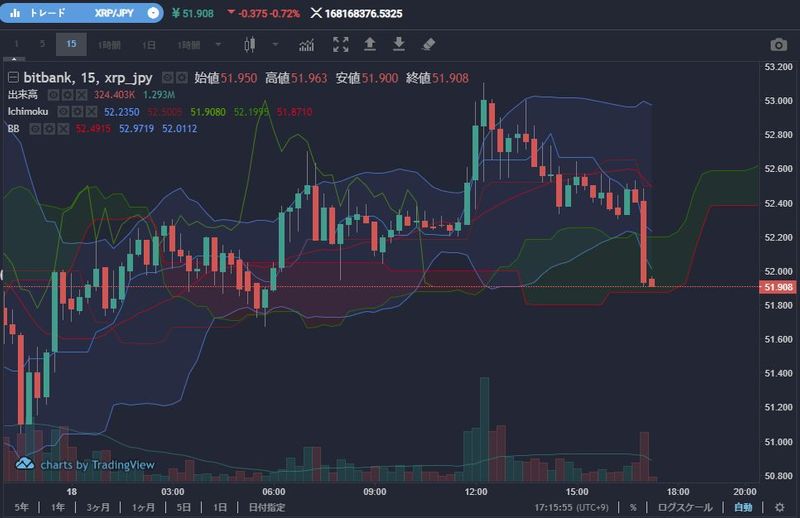The width and height of the screenshot is (800, 518).
Task: Click the download chart layout icon
Action: (x=399, y=44)
